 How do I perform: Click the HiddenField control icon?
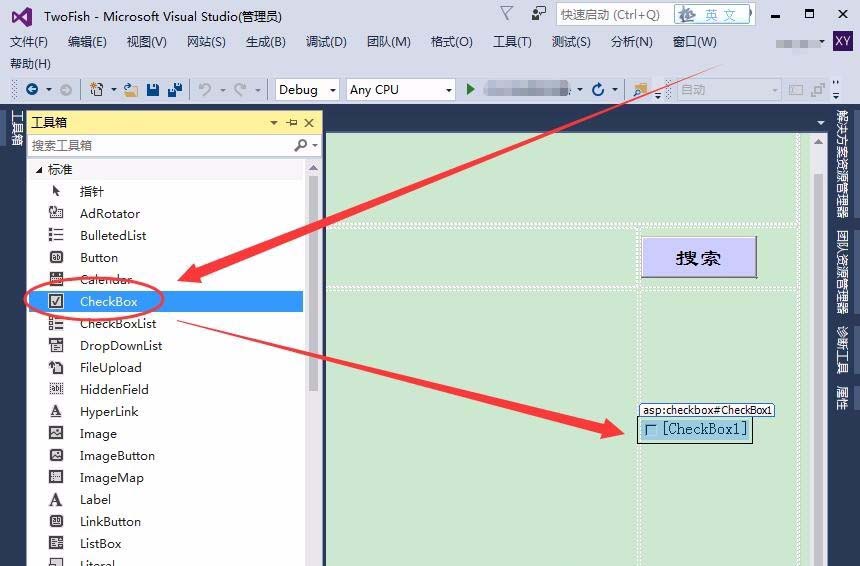tap(56, 389)
